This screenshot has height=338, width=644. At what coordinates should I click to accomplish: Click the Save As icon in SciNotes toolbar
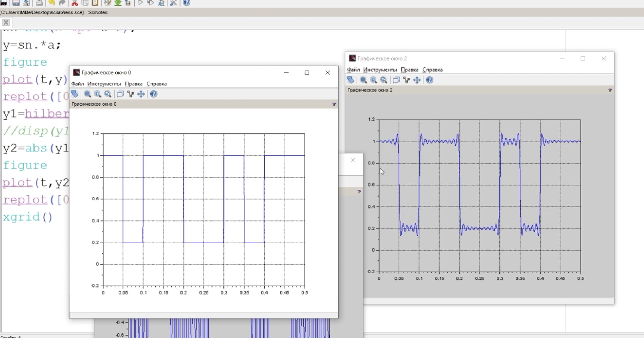pyautogui.click(x=26, y=3)
